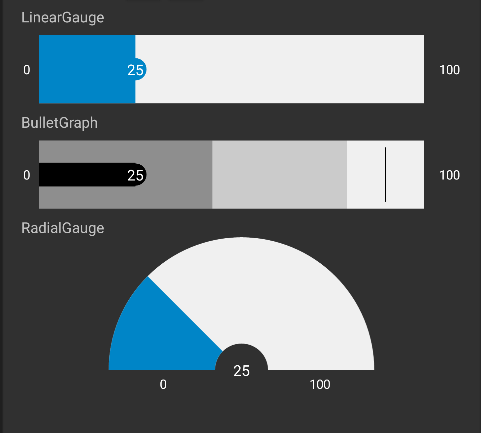This screenshot has height=433, width=481.
Task: Click the empty light track of LinearGauge
Action: point(280,69)
